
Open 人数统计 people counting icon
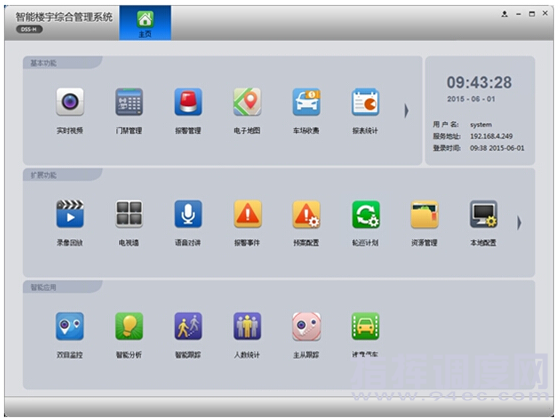247,326
